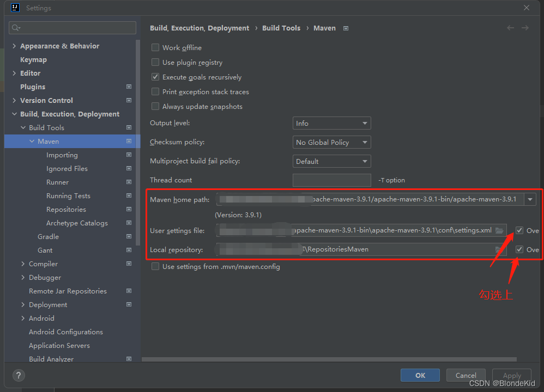Collapse the Build Tools node
The height and width of the screenshot is (392, 544).
23,127
